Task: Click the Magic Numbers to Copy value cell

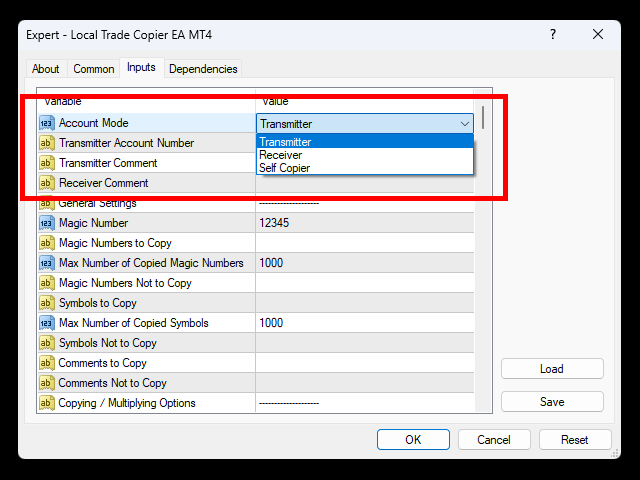Action: (364, 243)
